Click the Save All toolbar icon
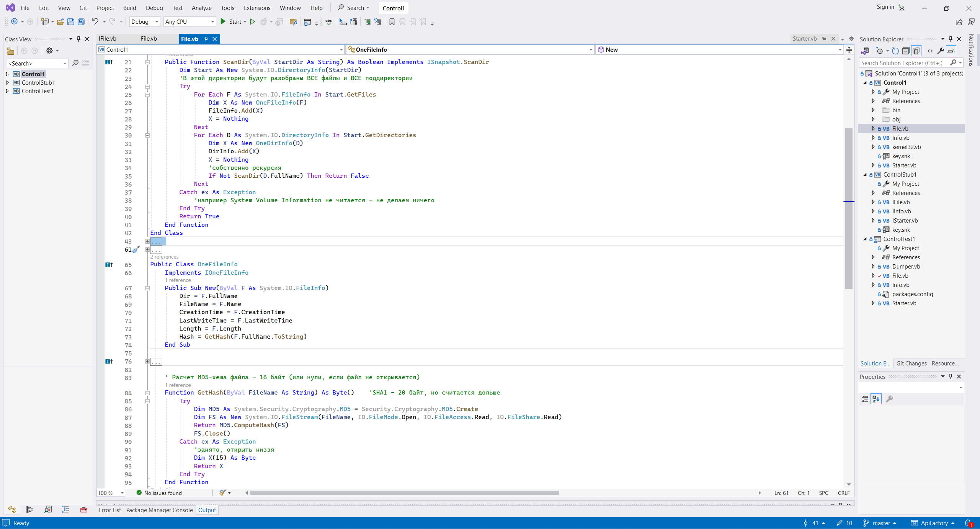Image resolution: width=980 pixels, height=529 pixels. (x=81, y=22)
